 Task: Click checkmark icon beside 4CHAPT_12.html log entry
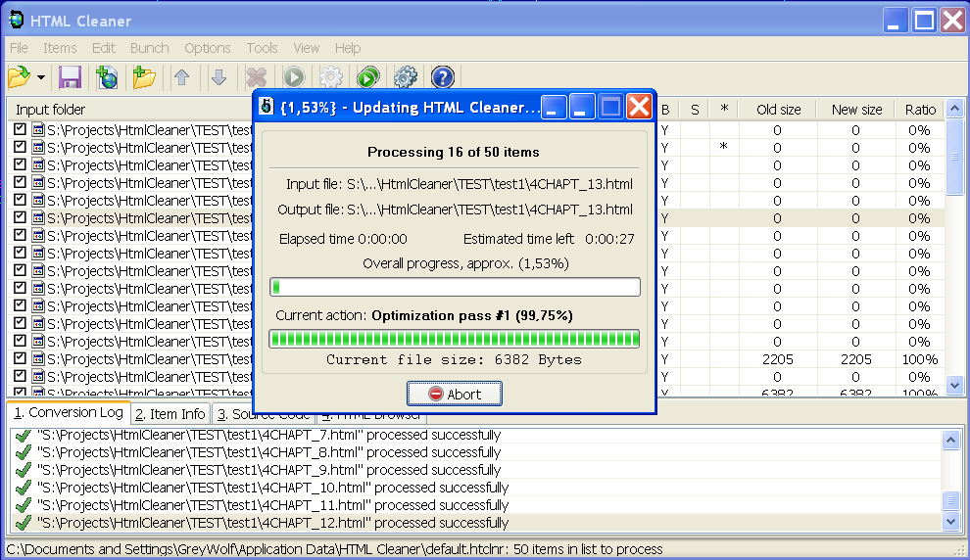click(24, 523)
